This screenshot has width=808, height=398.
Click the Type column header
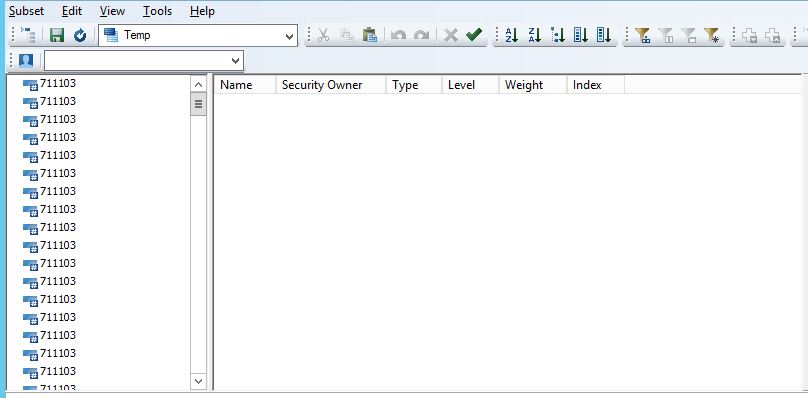(x=414, y=85)
